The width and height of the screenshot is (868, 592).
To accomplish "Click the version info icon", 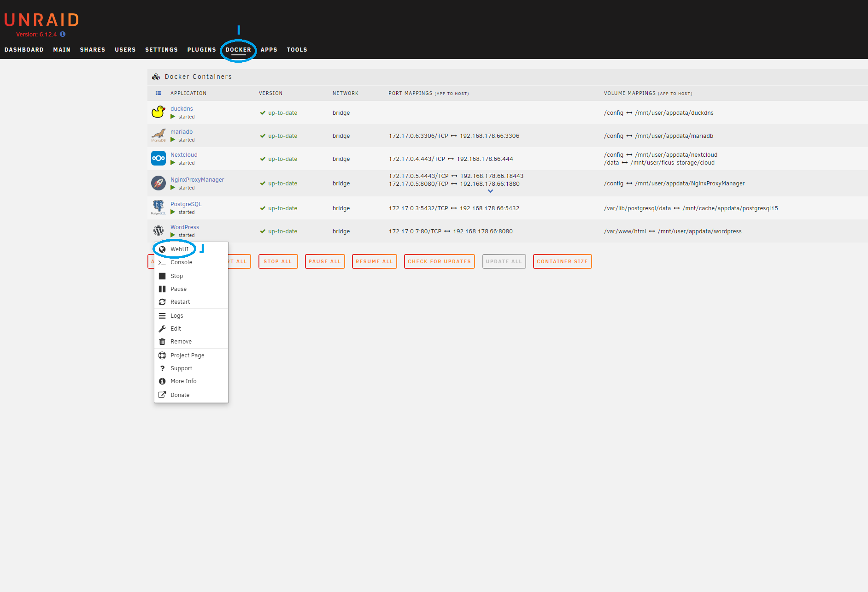I will [63, 34].
